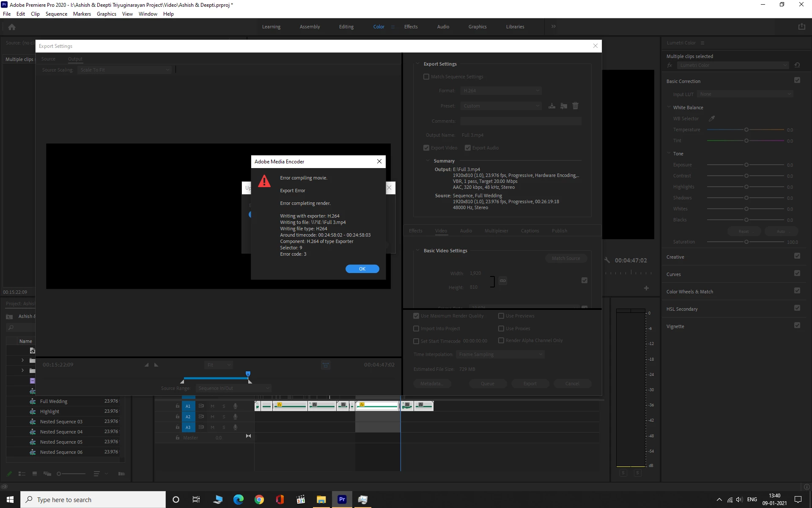Expand workspace overflow chevron menu

pyautogui.click(x=553, y=26)
